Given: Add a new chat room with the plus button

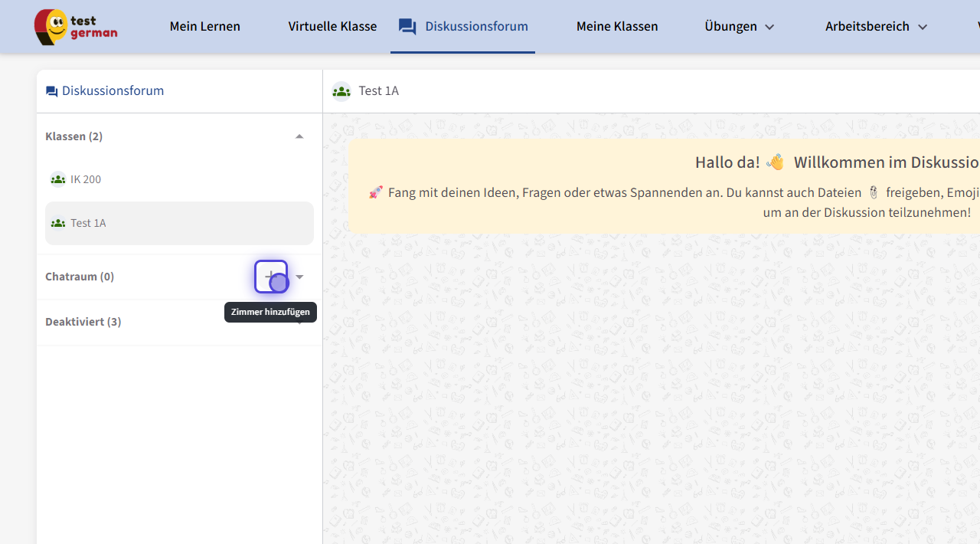Looking at the screenshot, I should pyautogui.click(x=270, y=277).
